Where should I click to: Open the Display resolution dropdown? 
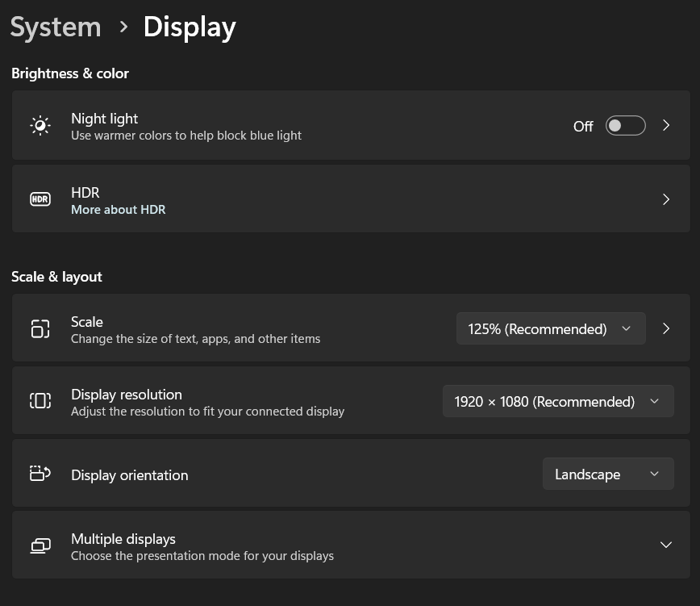pos(558,401)
